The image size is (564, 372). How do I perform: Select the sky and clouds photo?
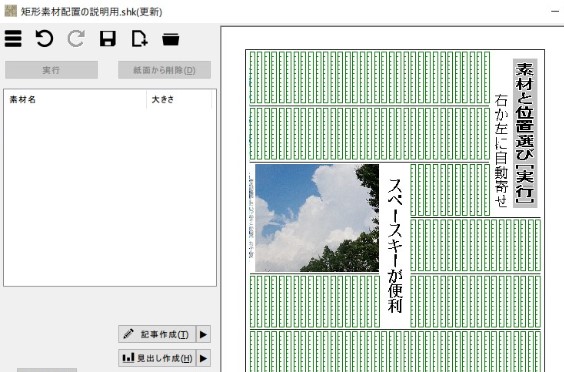(317, 218)
